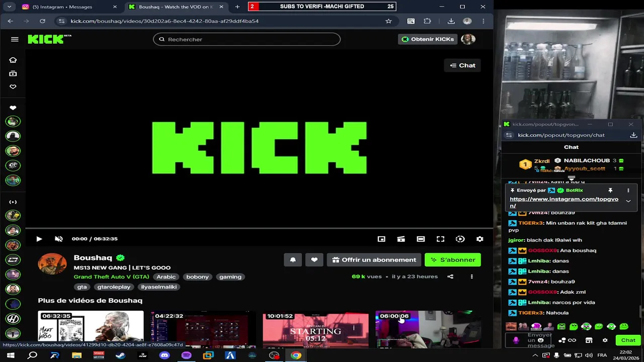Click the S'abonner button
This screenshot has width=644, height=362.
[x=453, y=260]
